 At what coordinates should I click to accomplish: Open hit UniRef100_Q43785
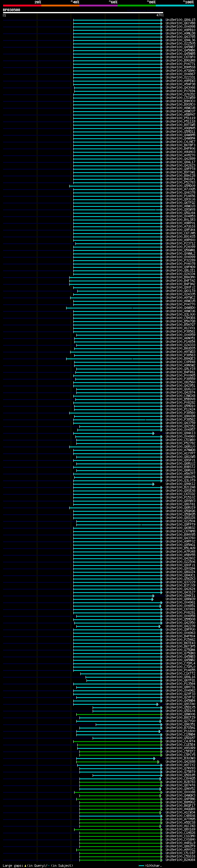tap(180, 37)
